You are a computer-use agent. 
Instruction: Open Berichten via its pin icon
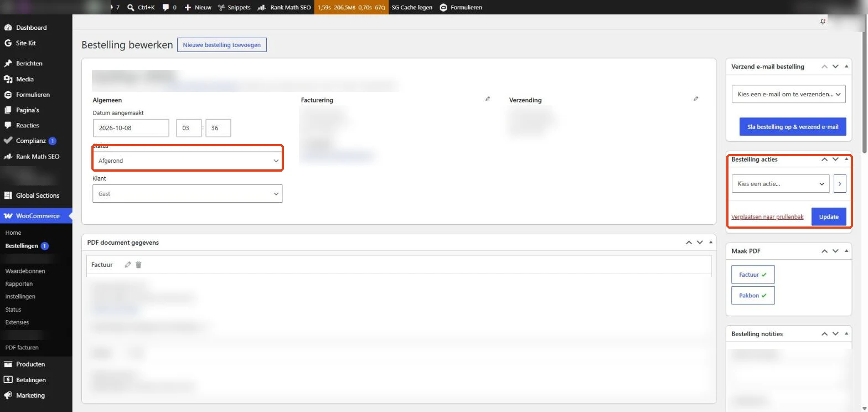pos(8,64)
